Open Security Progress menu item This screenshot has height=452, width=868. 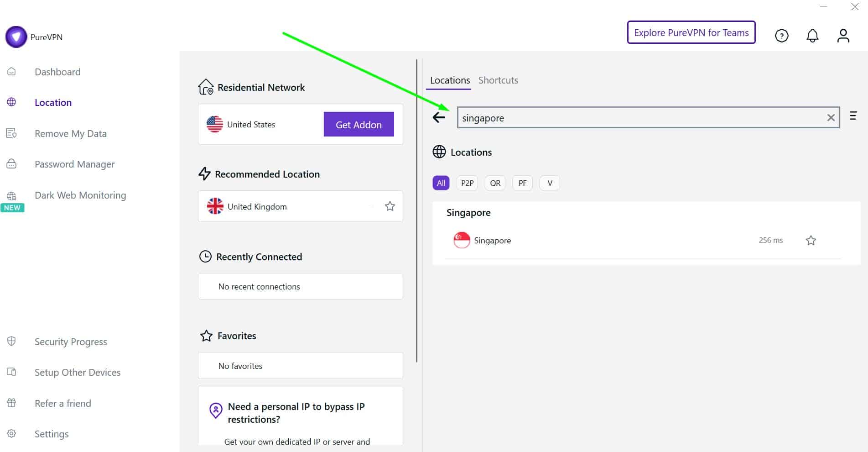[71, 342]
